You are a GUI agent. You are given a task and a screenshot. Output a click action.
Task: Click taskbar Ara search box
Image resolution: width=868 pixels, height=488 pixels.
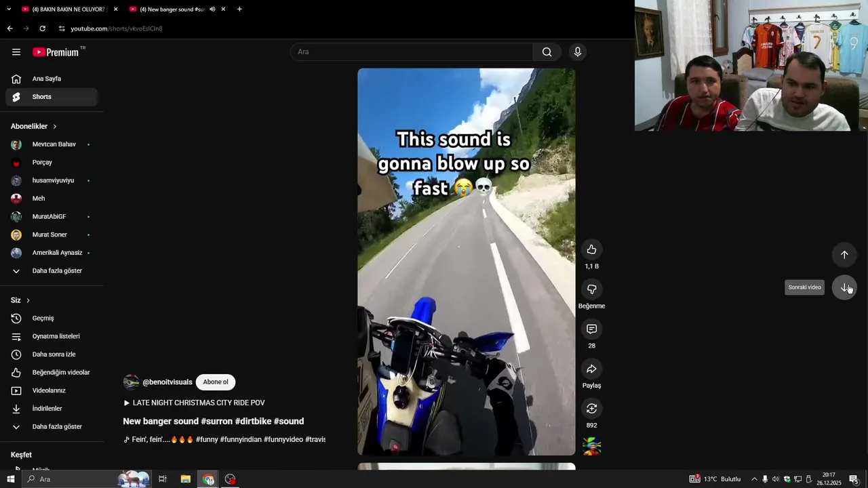click(87, 479)
